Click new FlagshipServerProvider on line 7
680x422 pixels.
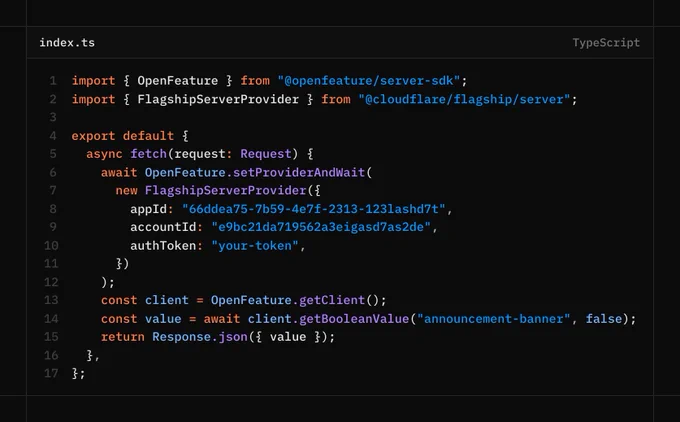[211, 190]
